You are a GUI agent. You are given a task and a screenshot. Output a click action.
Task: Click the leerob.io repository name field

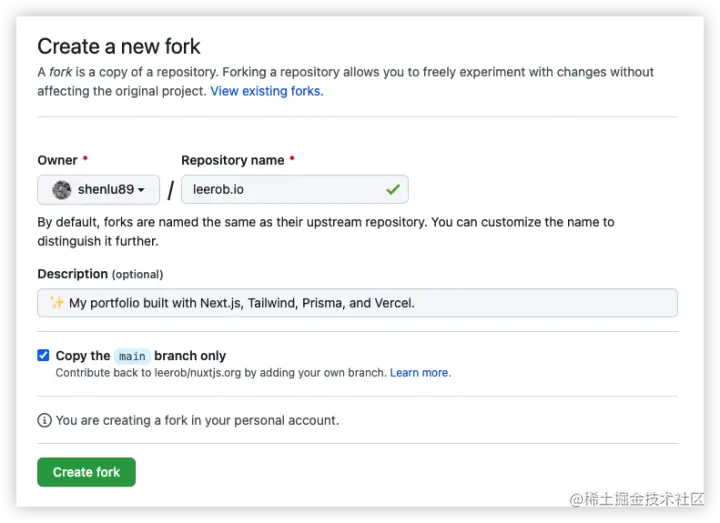(295, 189)
